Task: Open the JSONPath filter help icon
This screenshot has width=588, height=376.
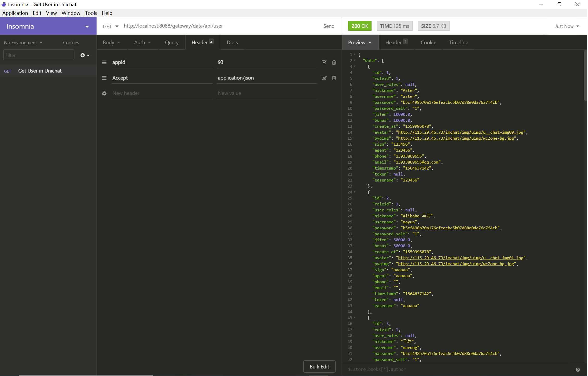Action: (x=578, y=369)
